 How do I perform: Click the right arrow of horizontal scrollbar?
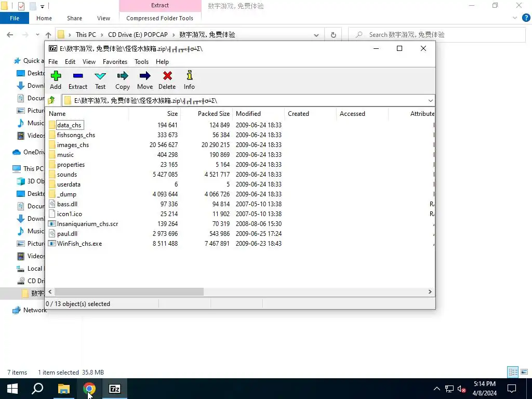(430, 292)
